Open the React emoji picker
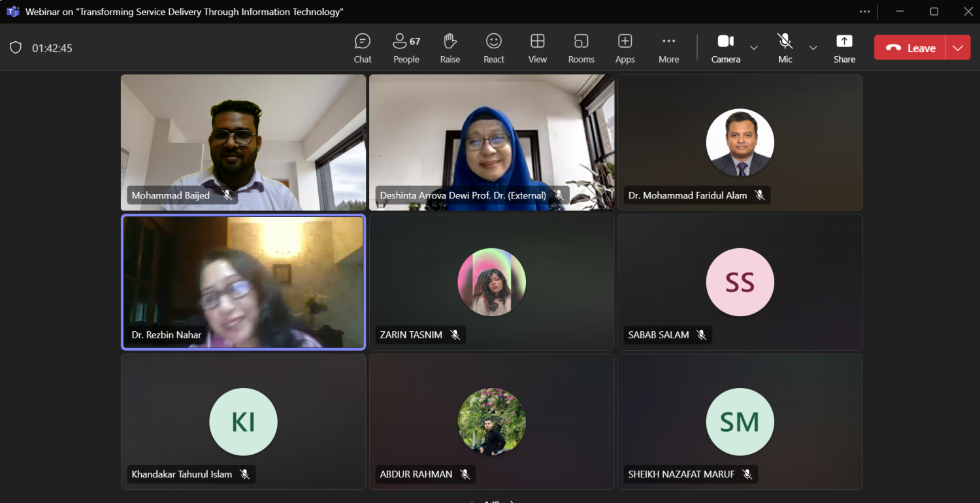This screenshot has width=980, height=503. pos(494,48)
